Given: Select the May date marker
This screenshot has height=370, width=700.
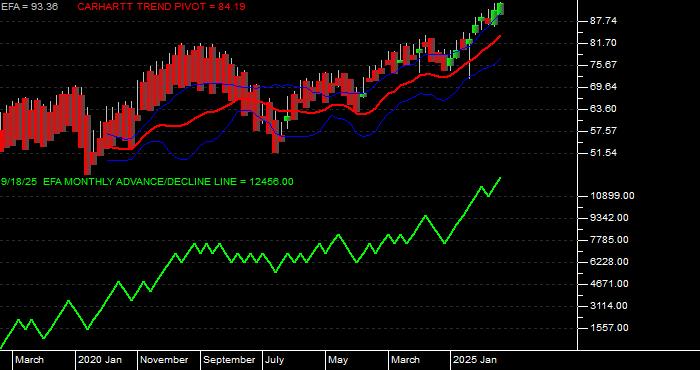Looking at the screenshot, I should (338, 360).
